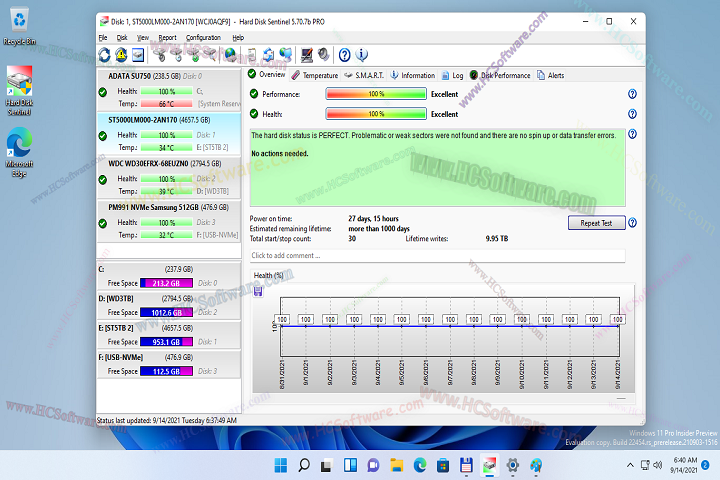Click the 'Click to add comment' field
The height and width of the screenshot is (480, 720).
tap(438, 255)
